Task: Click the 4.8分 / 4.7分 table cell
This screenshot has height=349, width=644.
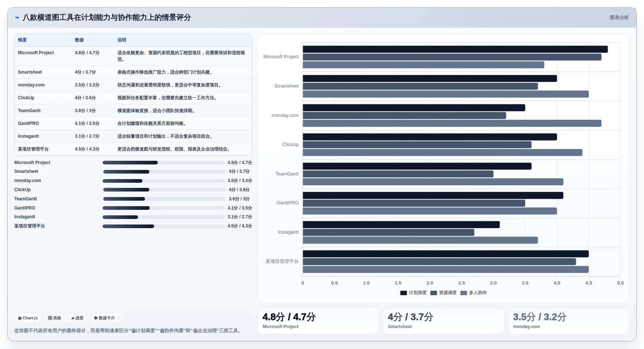Action: click(87, 53)
